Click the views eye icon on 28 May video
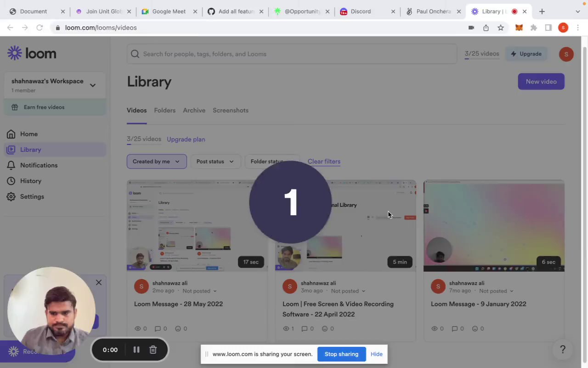This screenshot has width=588, height=368. click(x=137, y=328)
